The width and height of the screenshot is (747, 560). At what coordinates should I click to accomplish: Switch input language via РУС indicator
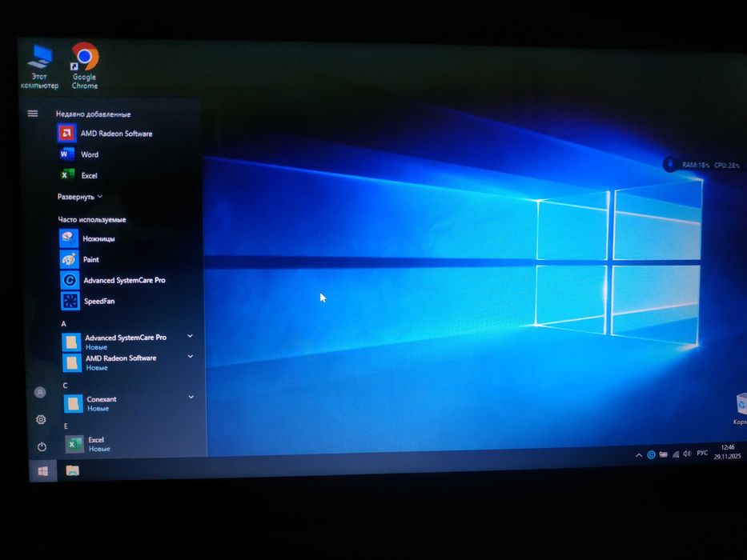702,453
